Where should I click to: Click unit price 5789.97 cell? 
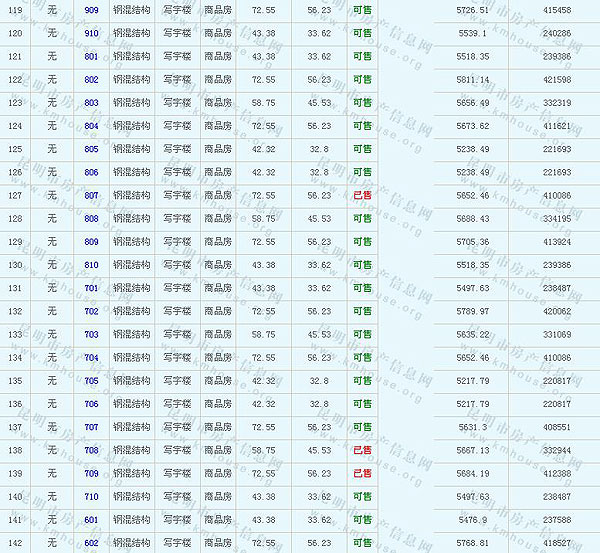coord(472,312)
